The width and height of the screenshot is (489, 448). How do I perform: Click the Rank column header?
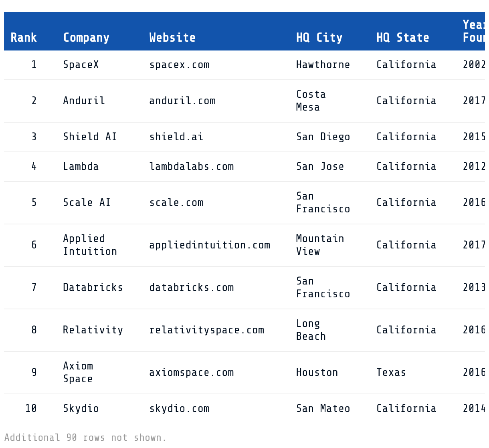(24, 38)
